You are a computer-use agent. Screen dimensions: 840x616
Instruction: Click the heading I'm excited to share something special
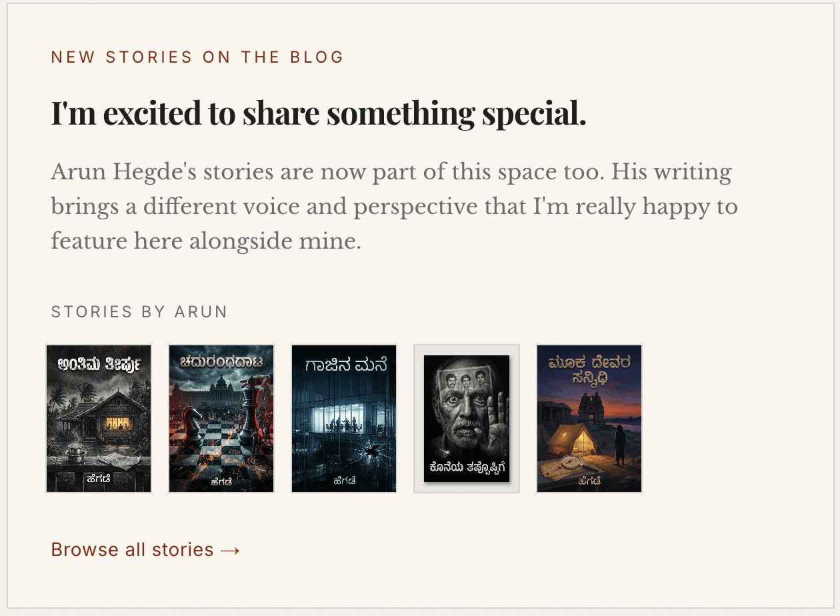pyautogui.click(x=319, y=112)
